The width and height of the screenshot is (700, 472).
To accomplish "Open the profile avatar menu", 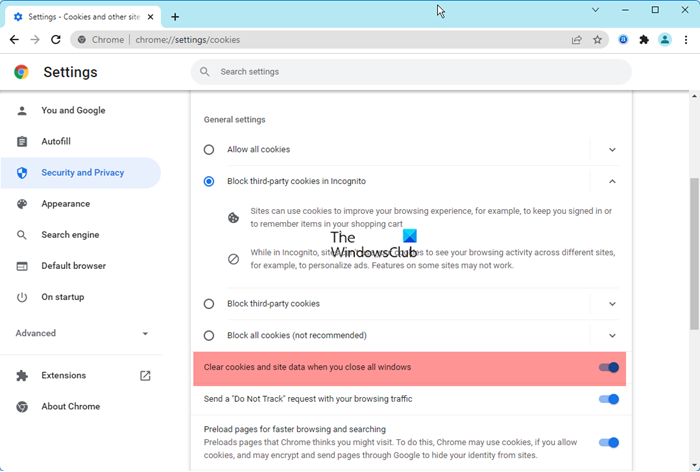I will 665,40.
